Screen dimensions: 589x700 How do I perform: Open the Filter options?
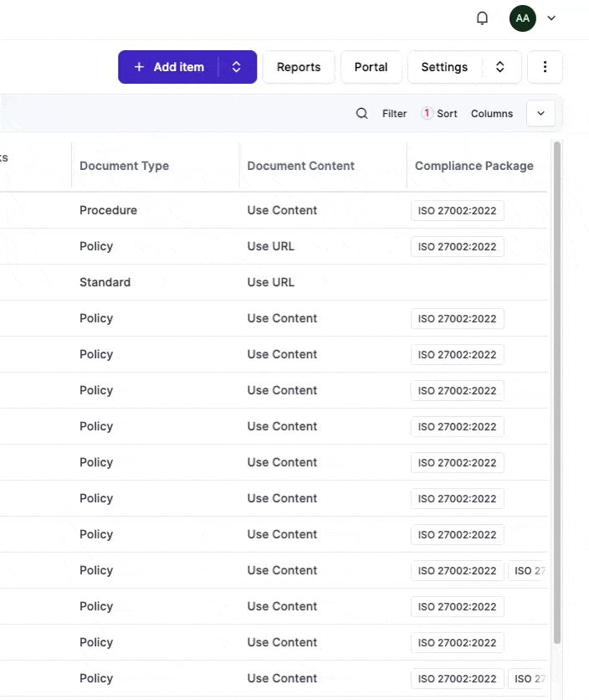coord(394,114)
